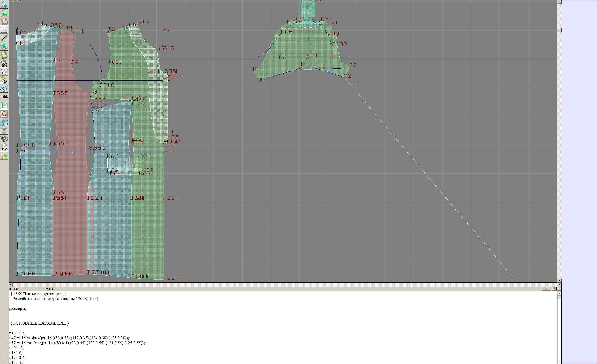
Task: Open the stacked books library icon
Action: pos(4,139)
